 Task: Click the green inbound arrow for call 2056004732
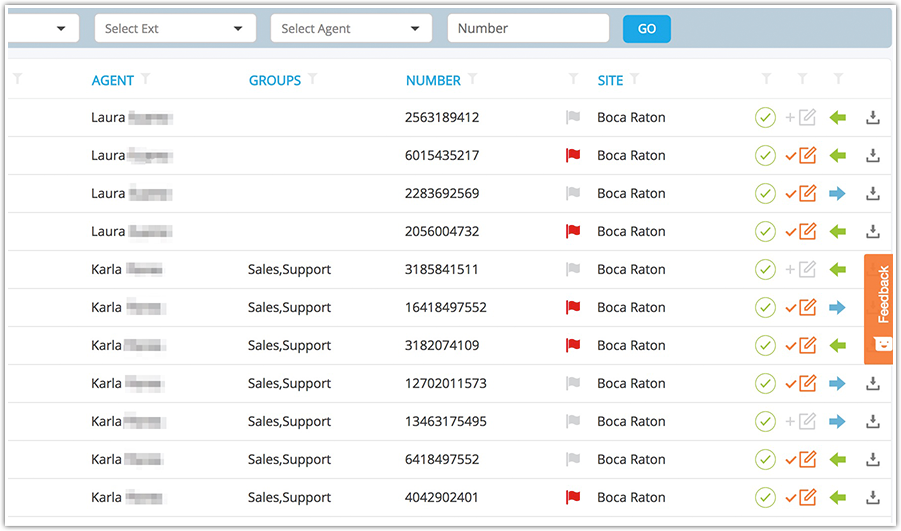click(837, 232)
